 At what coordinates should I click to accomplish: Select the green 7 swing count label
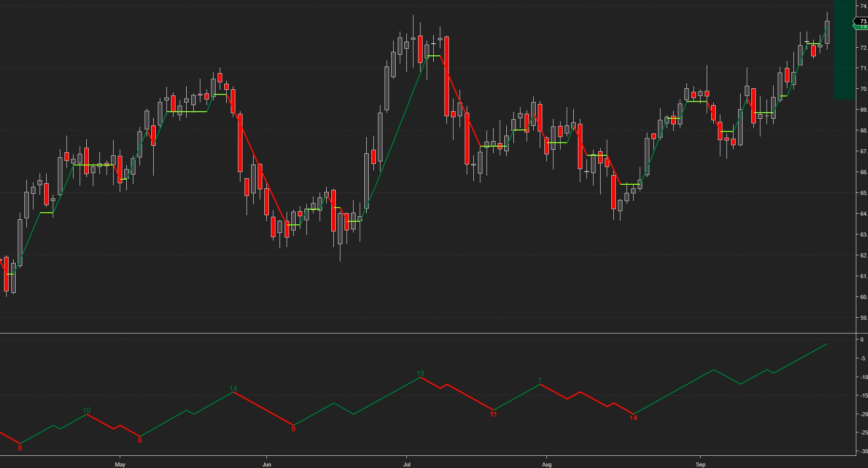click(x=540, y=381)
